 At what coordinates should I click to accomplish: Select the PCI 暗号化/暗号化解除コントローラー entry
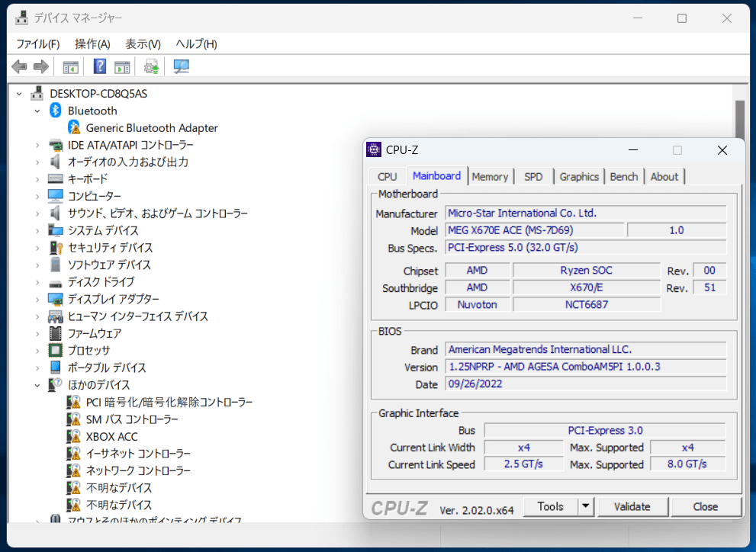click(169, 403)
